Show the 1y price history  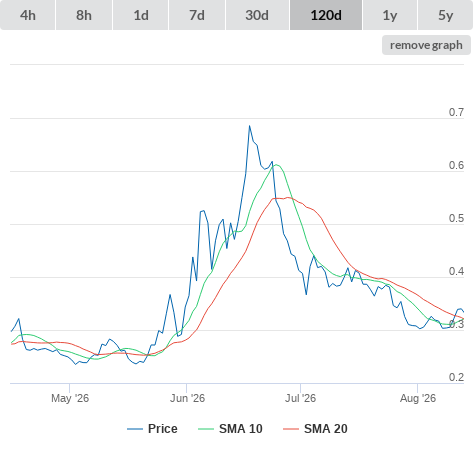pyautogui.click(x=390, y=15)
